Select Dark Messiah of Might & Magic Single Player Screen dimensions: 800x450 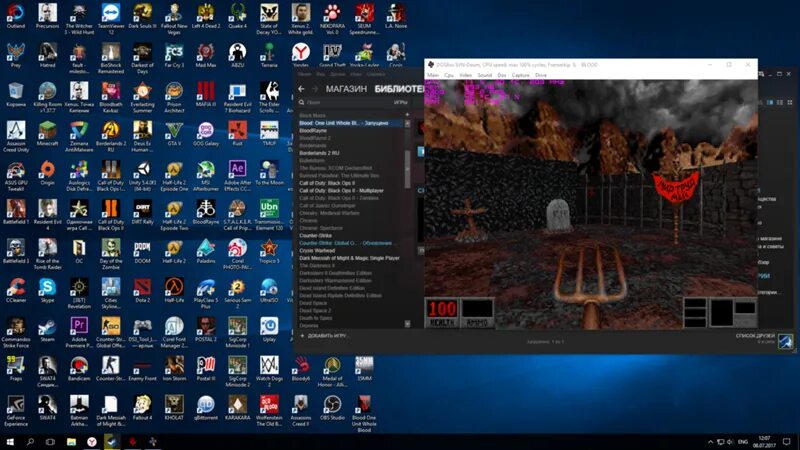[x=349, y=258]
